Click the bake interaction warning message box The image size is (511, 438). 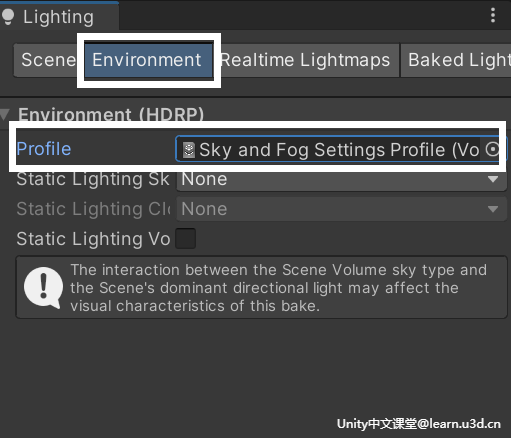click(x=262, y=287)
